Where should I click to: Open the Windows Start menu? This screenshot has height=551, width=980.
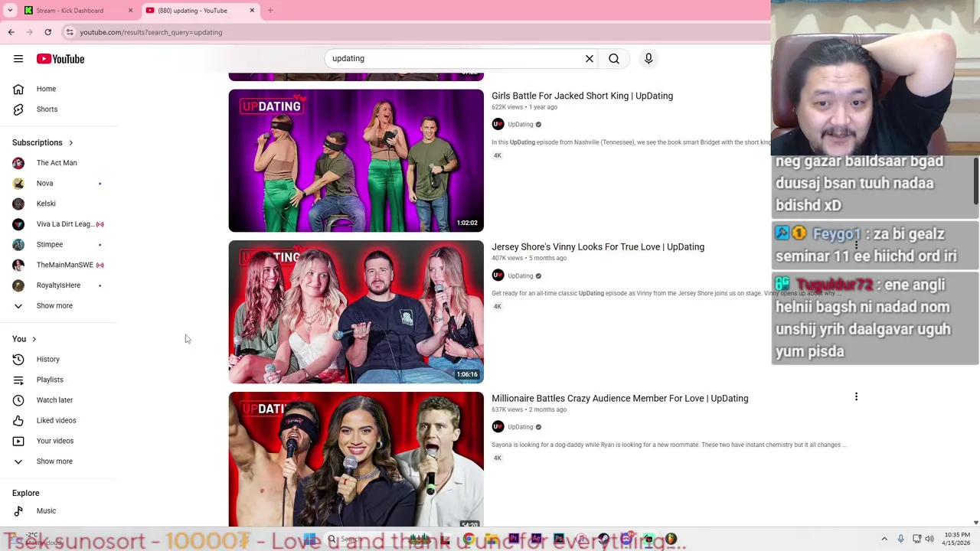(x=310, y=539)
